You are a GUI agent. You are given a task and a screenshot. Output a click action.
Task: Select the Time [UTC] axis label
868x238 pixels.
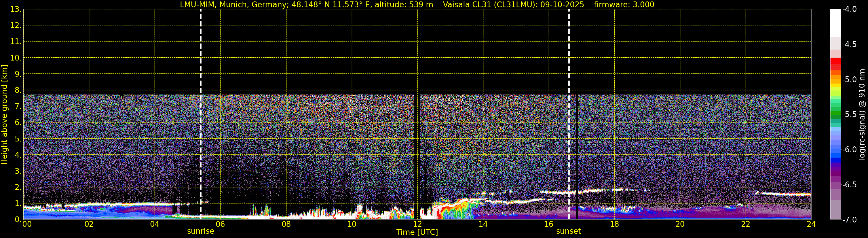417,232
